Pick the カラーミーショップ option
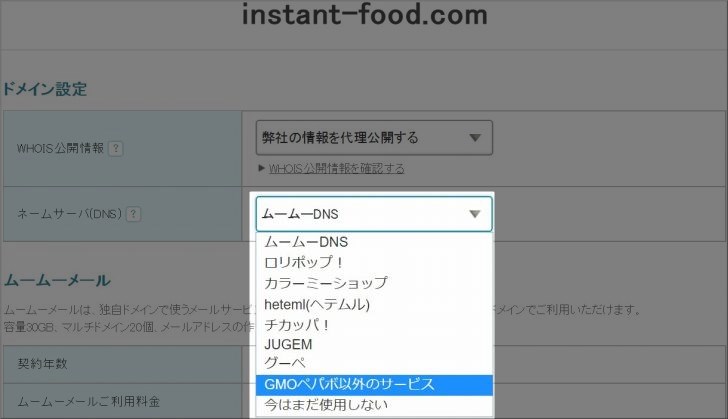This screenshot has width=728, height=419. tap(326, 283)
